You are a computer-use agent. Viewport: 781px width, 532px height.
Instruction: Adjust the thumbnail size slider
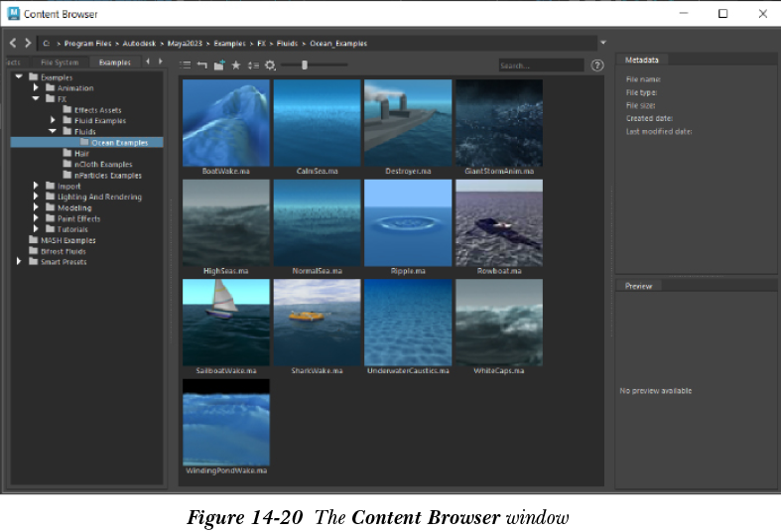tap(305, 66)
